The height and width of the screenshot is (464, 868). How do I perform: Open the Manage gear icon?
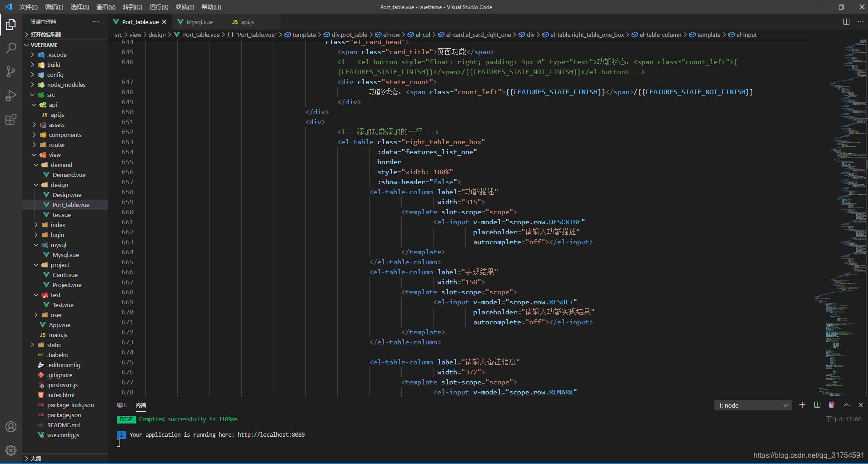pyautogui.click(x=11, y=450)
